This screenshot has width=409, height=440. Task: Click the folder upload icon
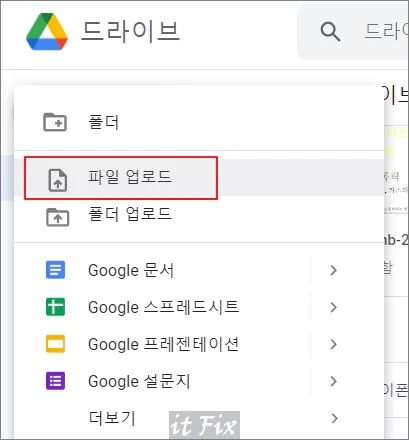point(57,217)
